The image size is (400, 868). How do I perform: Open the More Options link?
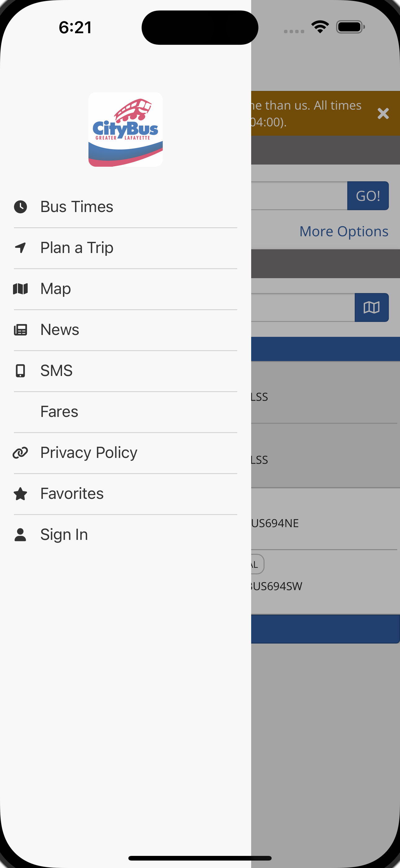[344, 232]
